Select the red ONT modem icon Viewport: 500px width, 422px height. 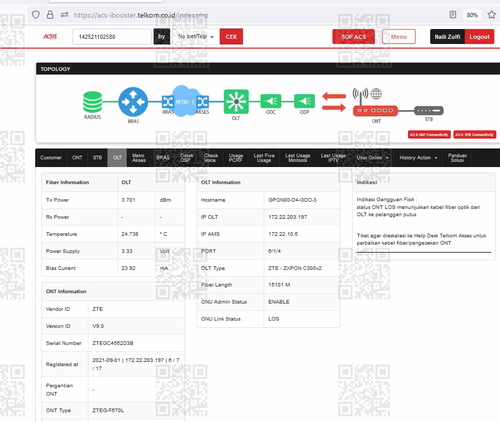375,111
